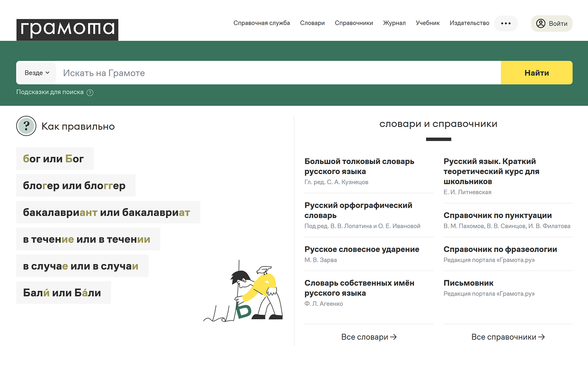Open Словарь собственных имён русского языка

359,288
